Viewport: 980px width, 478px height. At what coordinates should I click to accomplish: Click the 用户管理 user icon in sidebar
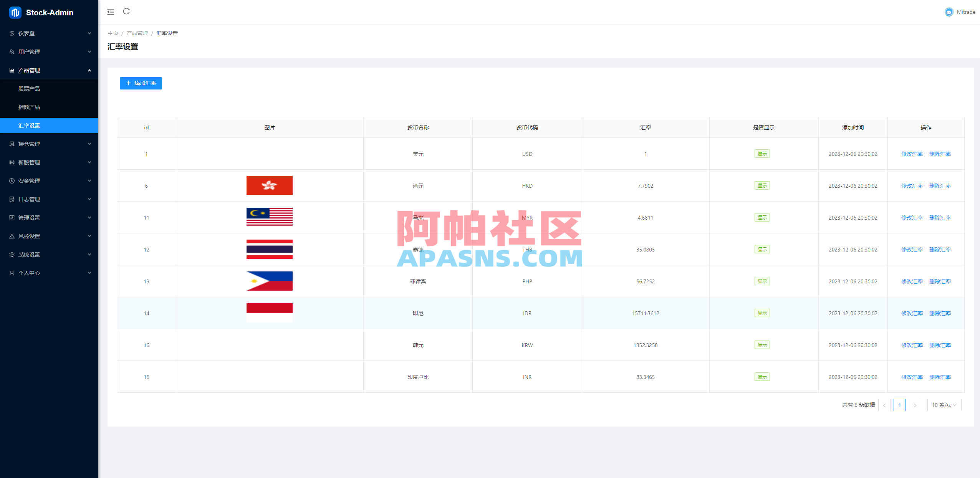click(x=12, y=51)
